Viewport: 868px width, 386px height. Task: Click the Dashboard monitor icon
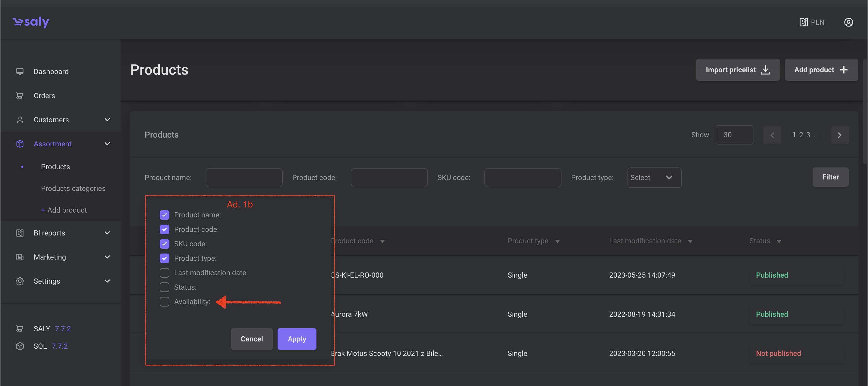(20, 71)
